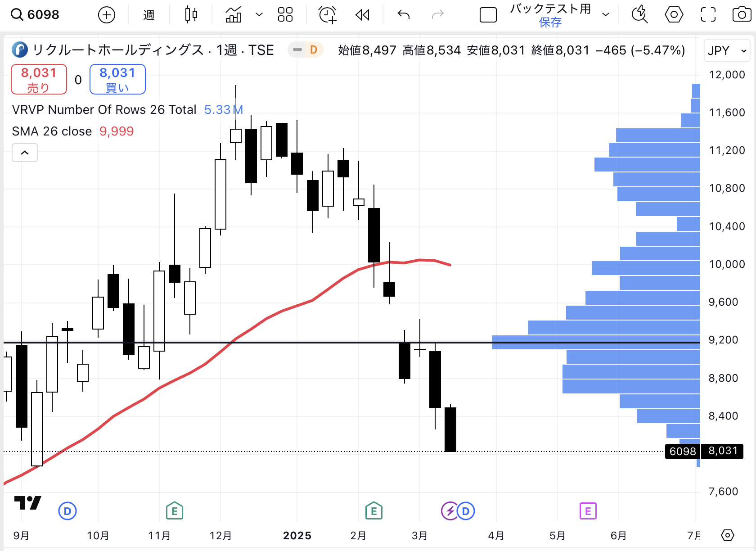
Task: Add symbol to compare with plus icon
Action: (107, 15)
